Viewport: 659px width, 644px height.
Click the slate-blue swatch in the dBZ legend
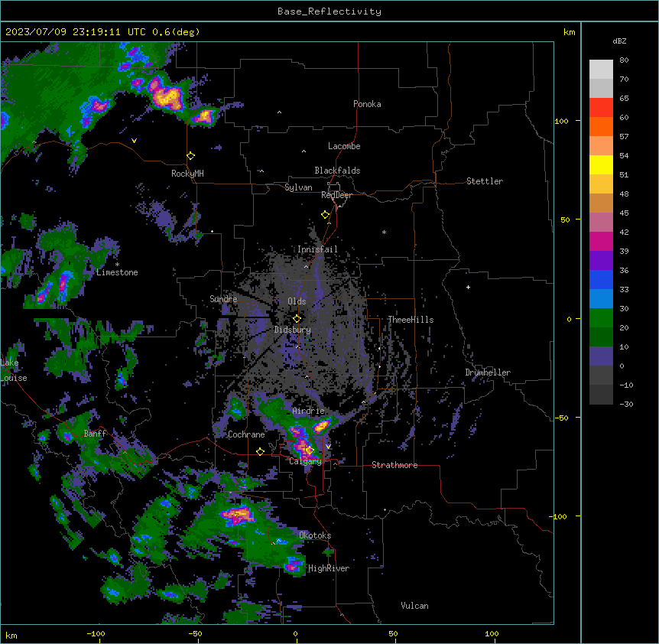pos(601,356)
